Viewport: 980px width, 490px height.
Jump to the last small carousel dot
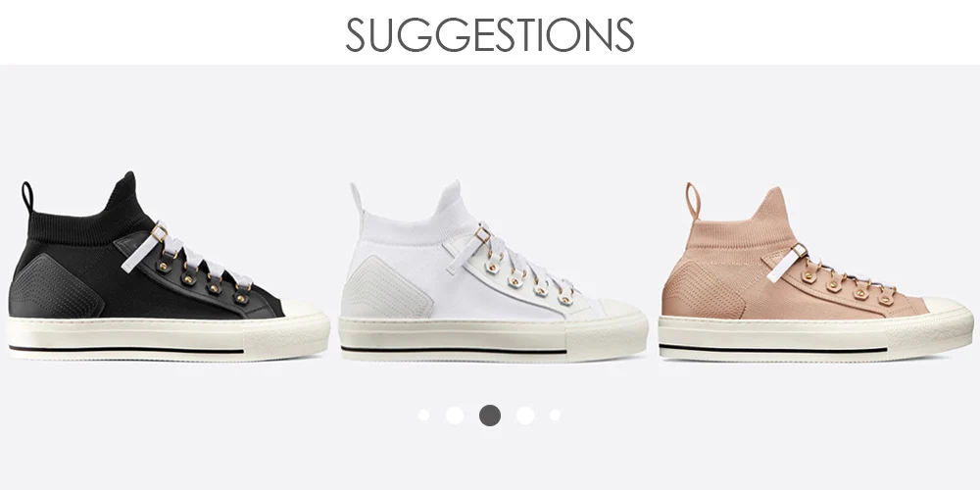point(555,415)
